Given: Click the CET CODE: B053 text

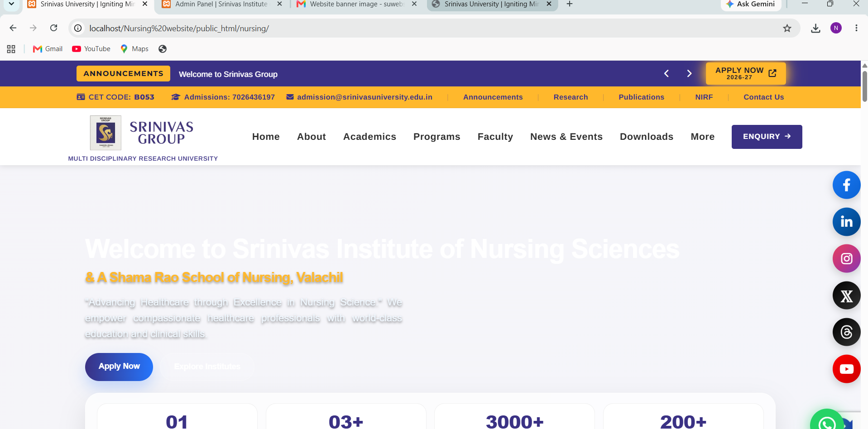Looking at the screenshot, I should pyautogui.click(x=115, y=97).
